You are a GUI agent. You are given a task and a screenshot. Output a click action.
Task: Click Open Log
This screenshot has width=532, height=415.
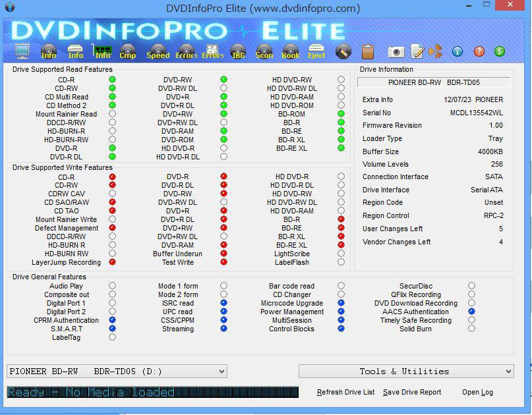click(477, 393)
